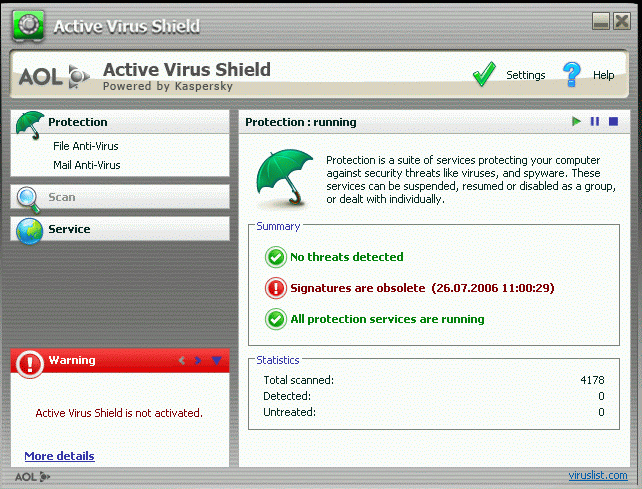642x489 pixels.
Task: Close the Active Virus Shield window
Action: coord(622,20)
